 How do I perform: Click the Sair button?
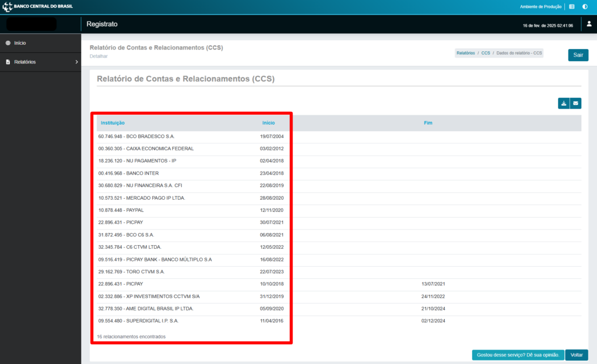tap(578, 55)
